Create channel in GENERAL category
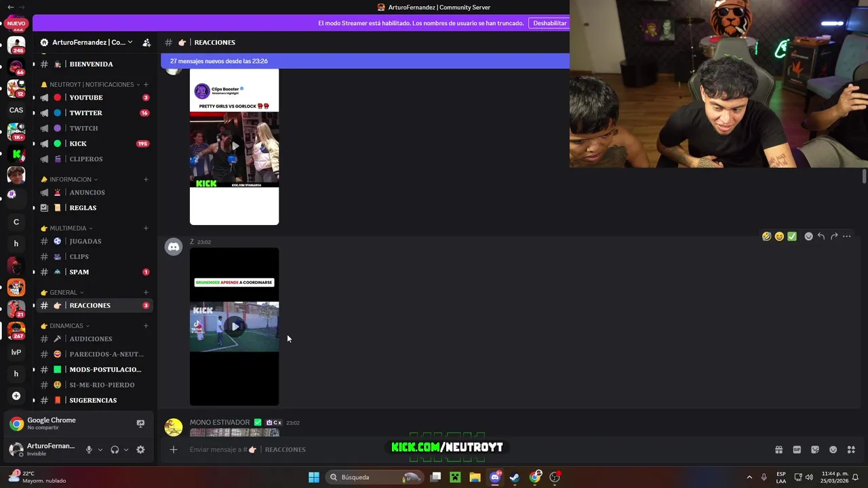Viewport: 868px width, 488px height. (146, 293)
